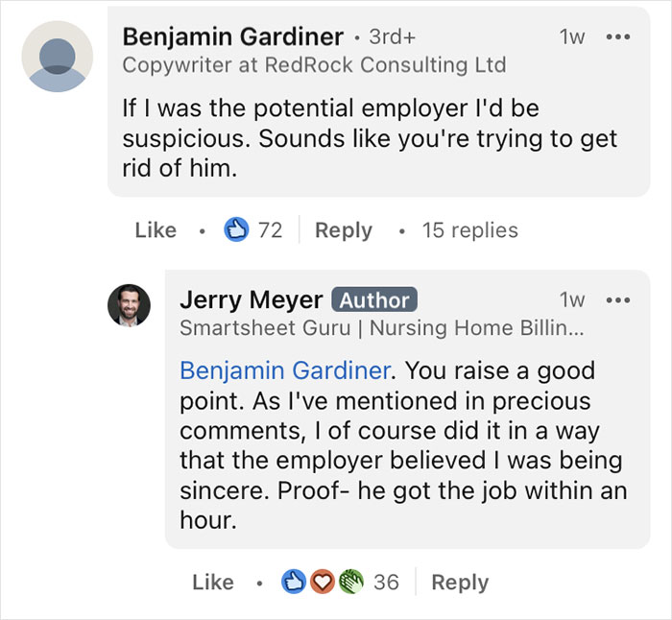Expand the 15 replies thread

click(469, 230)
